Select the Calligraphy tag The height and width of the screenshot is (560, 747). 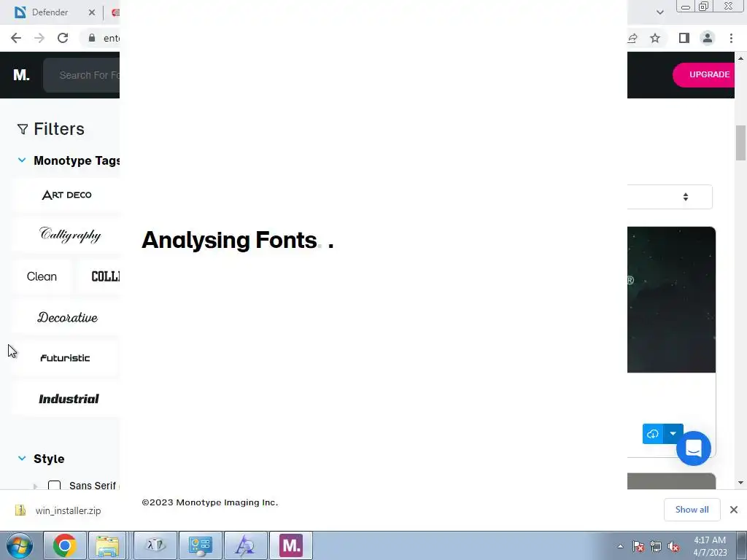tap(70, 236)
